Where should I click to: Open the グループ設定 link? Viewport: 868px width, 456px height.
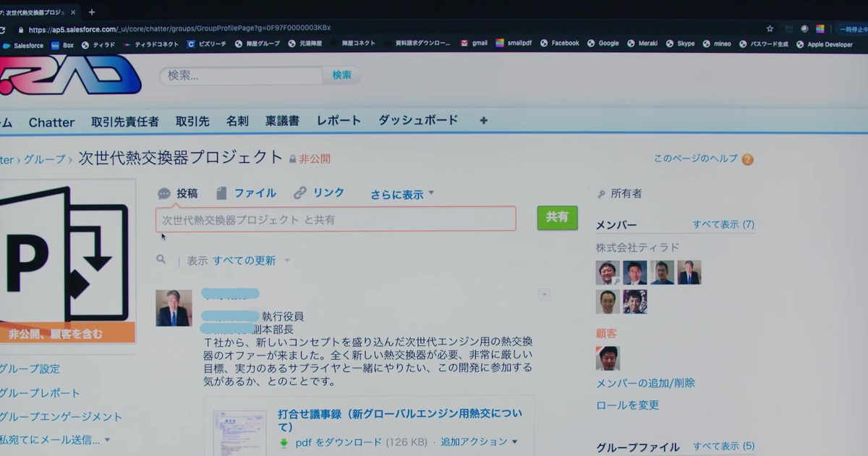(x=30, y=369)
